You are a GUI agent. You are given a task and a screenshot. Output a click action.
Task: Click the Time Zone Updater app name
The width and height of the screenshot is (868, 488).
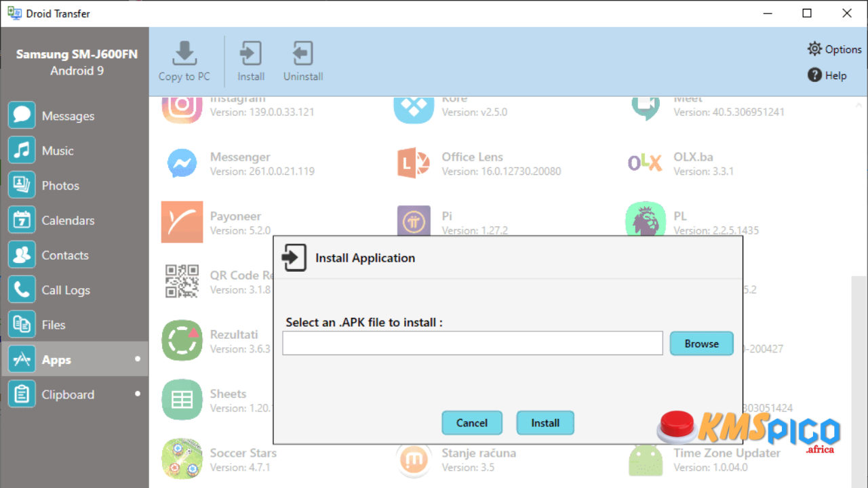tap(726, 453)
